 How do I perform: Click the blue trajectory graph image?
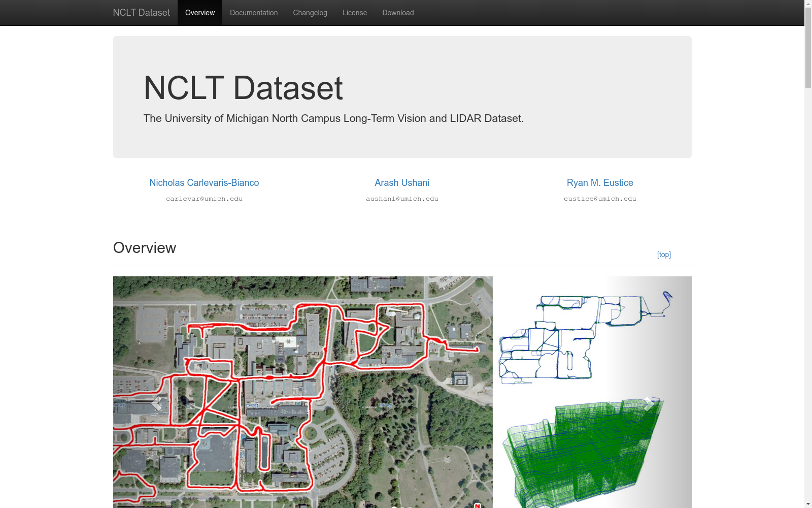tap(586, 336)
